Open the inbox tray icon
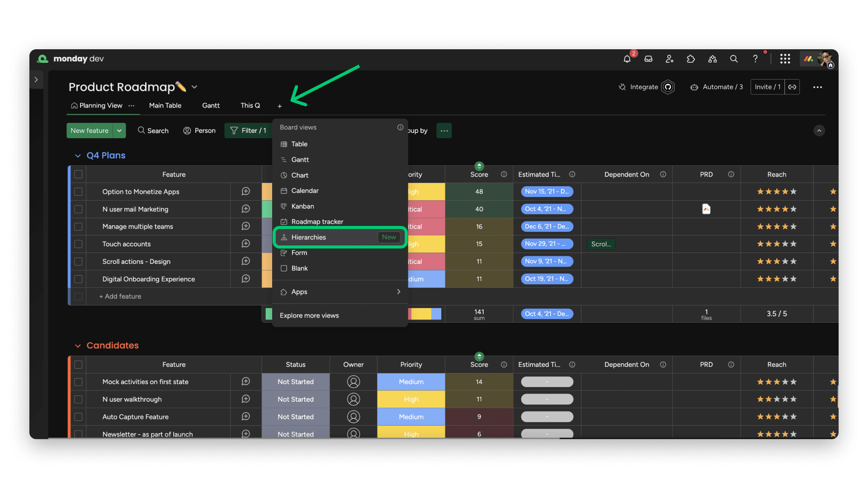Viewport: 868px width, 488px height. pyautogui.click(x=648, y=59)
